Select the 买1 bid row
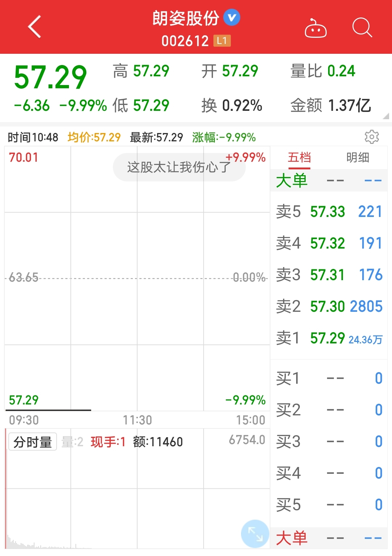 point(329,378)
